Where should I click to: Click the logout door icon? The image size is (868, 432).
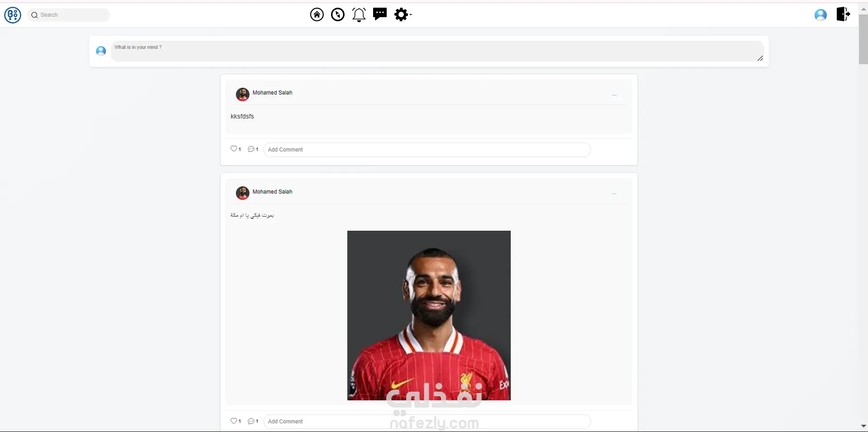[843, 14]
